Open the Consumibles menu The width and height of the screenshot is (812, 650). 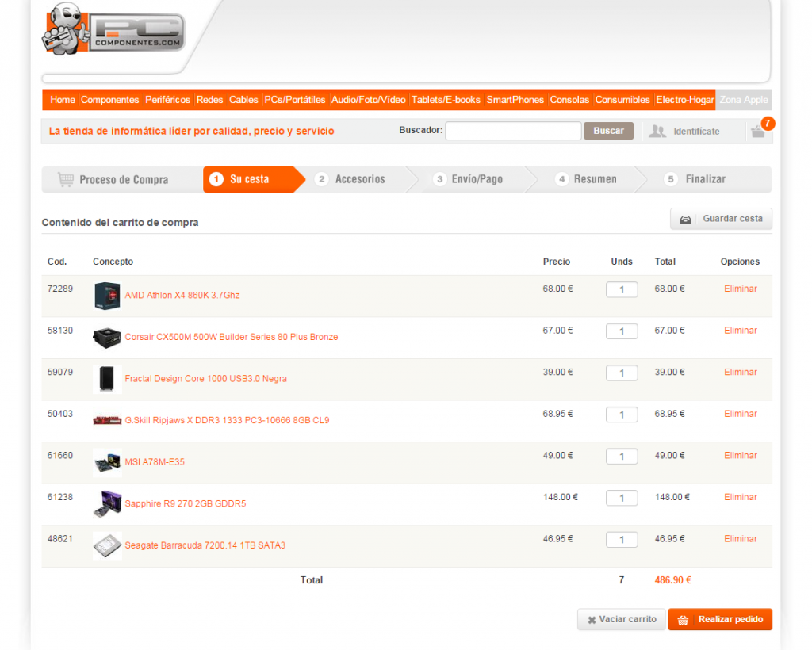(622, 100)
